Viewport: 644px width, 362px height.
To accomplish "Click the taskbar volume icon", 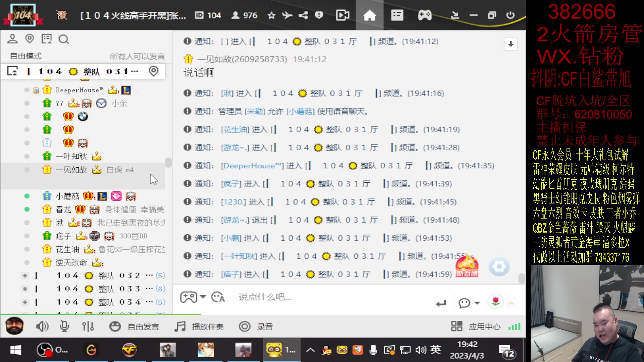I will [421, 350].
